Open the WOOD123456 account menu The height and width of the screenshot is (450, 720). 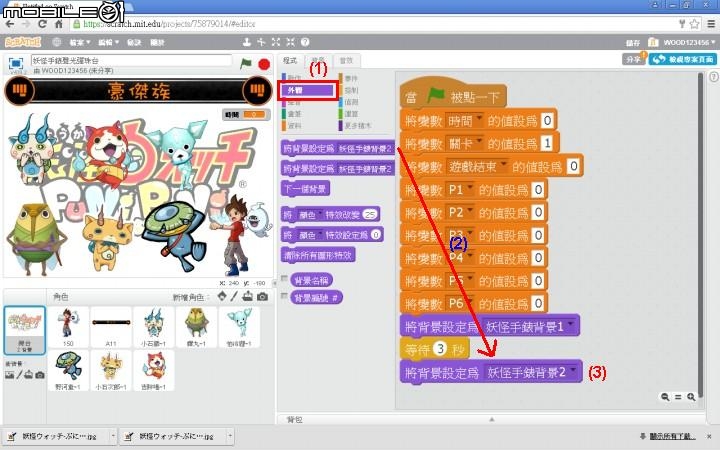pos(688,42)
